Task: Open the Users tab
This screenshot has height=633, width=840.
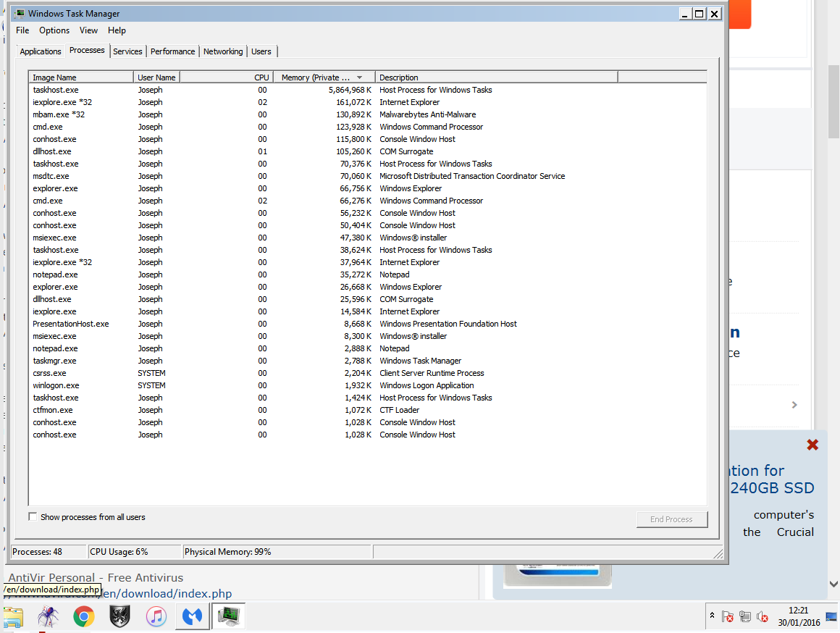Action: [261, 51]
